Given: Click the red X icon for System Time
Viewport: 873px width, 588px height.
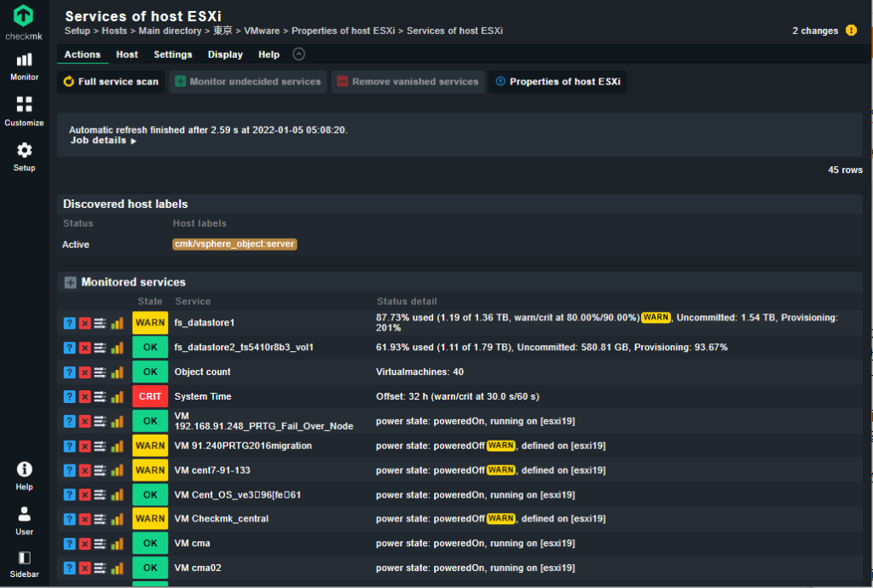Looking at the screenshot, I should pos(84,396).
